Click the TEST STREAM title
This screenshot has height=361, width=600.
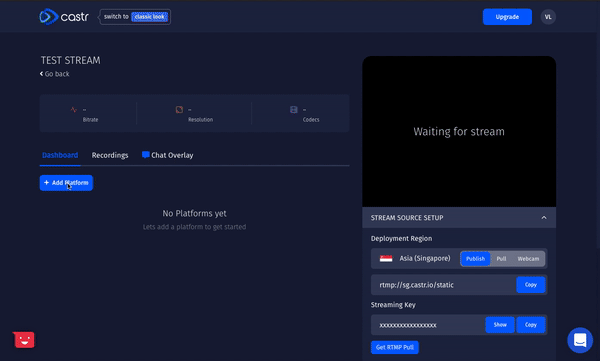[x=70, y=60]
